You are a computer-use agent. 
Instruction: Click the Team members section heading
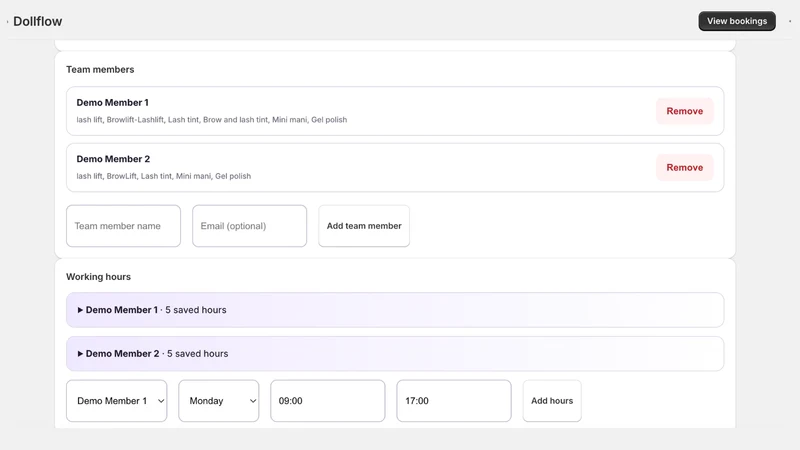click(x=100, y=69)
